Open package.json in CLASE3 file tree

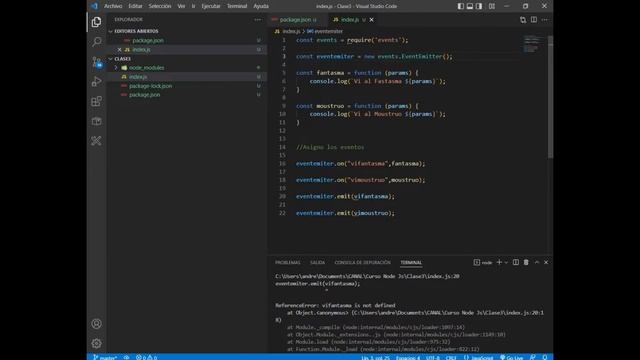144,95
